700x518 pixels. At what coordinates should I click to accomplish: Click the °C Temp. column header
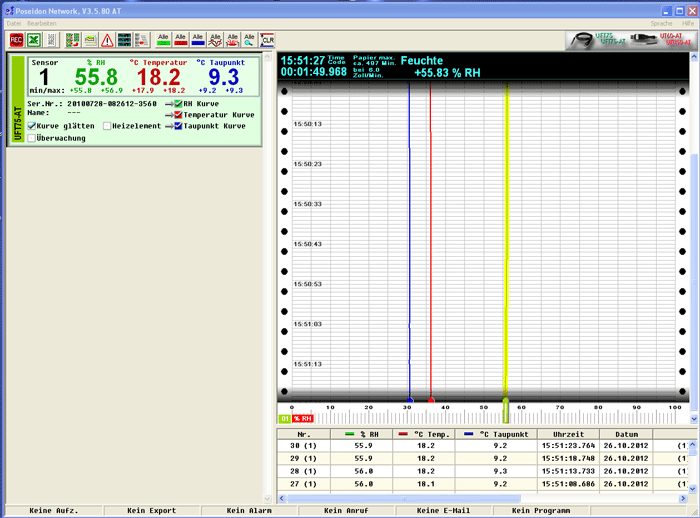[424, 434]
